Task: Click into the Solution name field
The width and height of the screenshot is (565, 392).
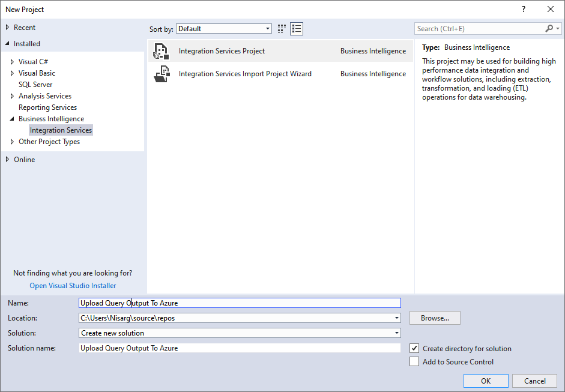Action: [240, 348]
